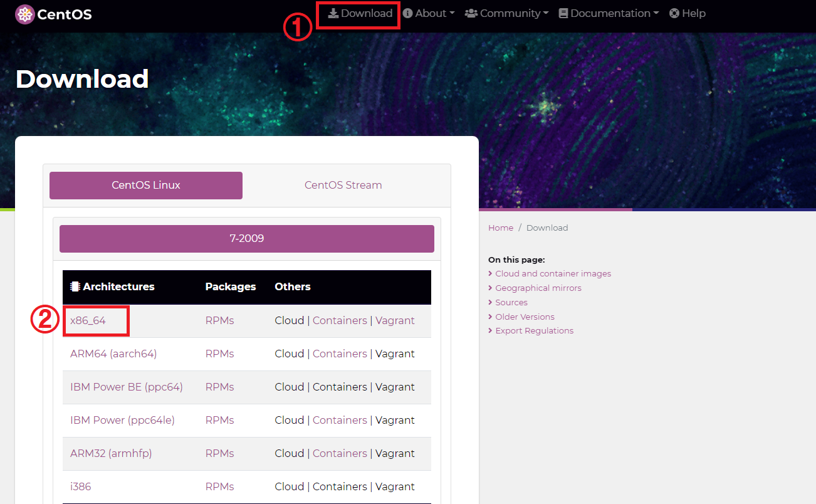Open RPMs for ARM32 (armhfp)
816x504 pixels.
pos(219,453)
